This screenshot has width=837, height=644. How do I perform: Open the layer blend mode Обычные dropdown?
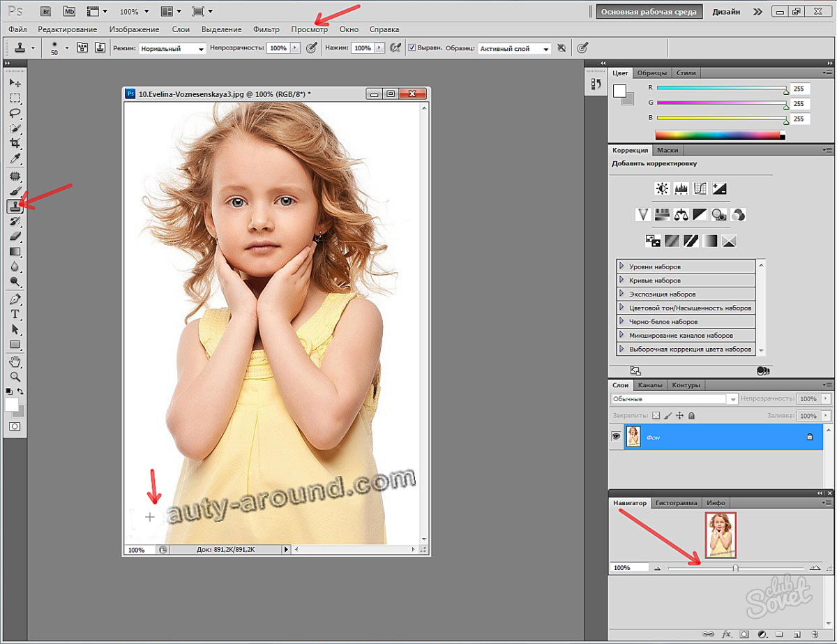coord(674,399)
